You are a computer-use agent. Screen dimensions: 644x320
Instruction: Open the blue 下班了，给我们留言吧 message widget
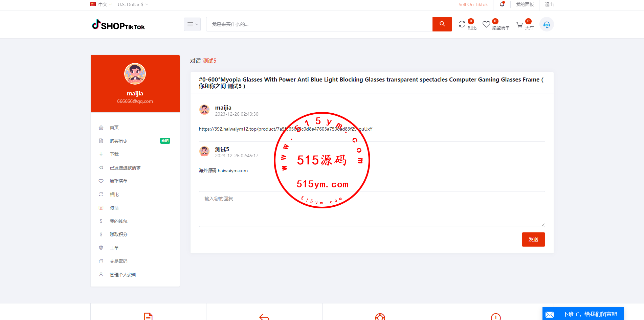[x=583, y=314]
